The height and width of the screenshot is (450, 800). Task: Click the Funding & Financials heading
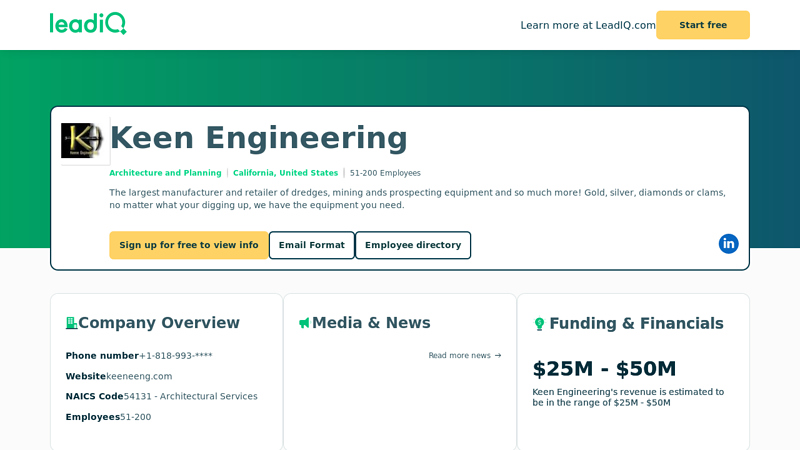[636, 323]
